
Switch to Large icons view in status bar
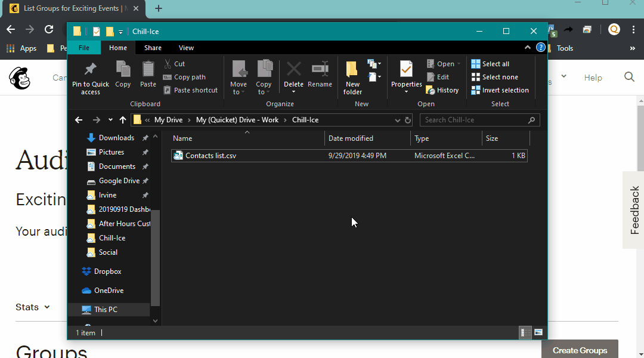tap(538, 332)
